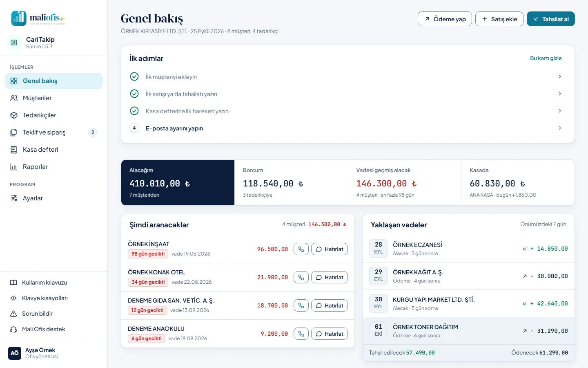This screenshot has width=588, height=368.
Task: Open the Genel bakış menu item
Action: coord(53,81)
